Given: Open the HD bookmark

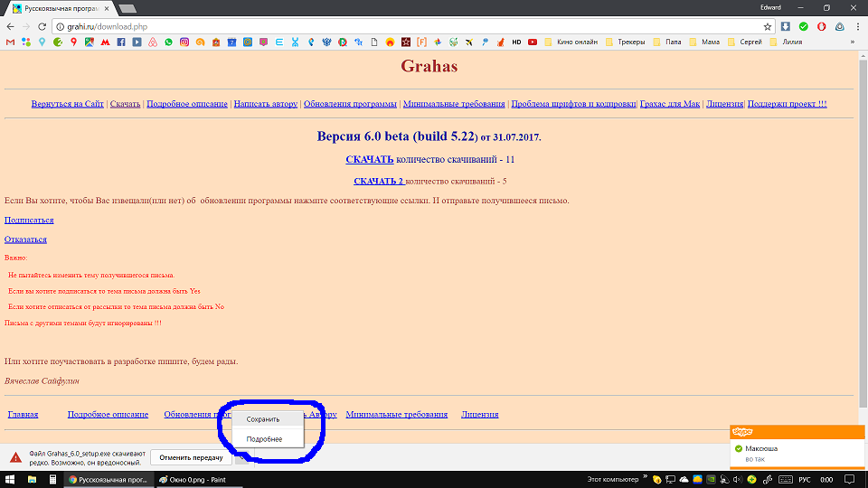Looking at the screenshot, I should [516, 42].
